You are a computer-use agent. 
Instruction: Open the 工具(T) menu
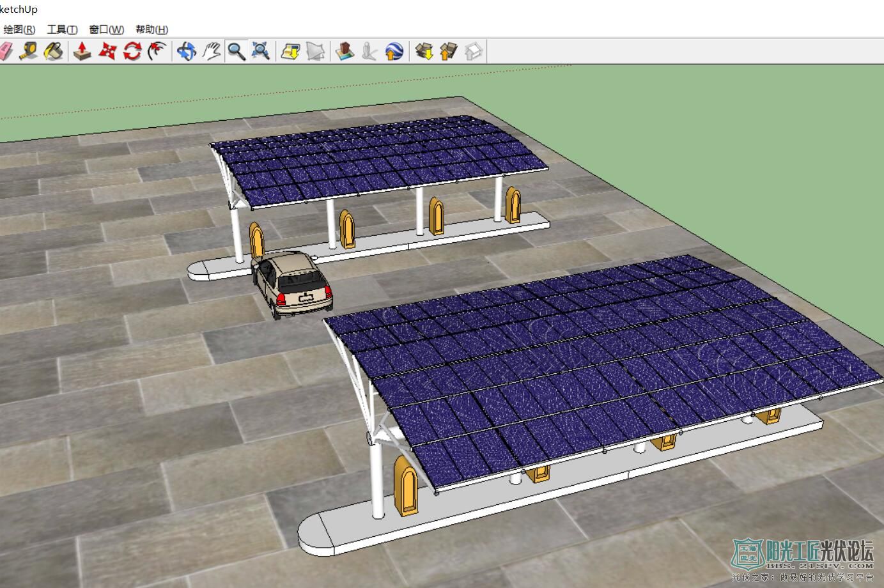tap(63, 29)
